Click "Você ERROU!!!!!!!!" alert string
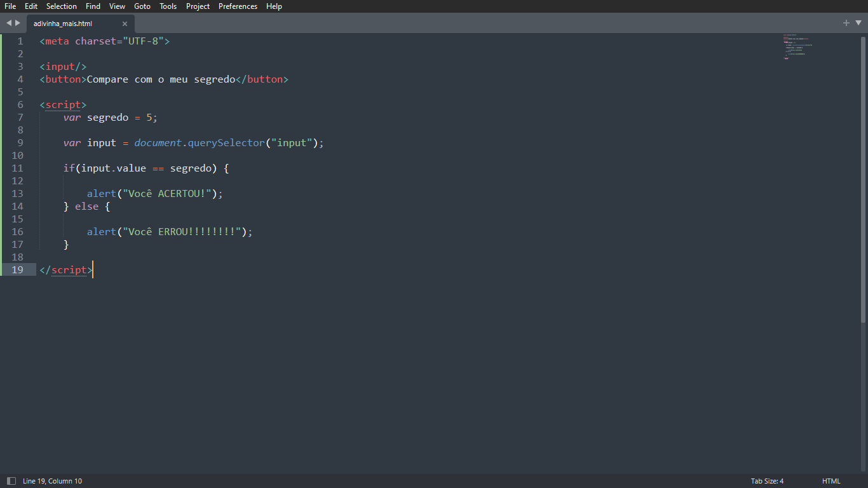 pos(182,232)
